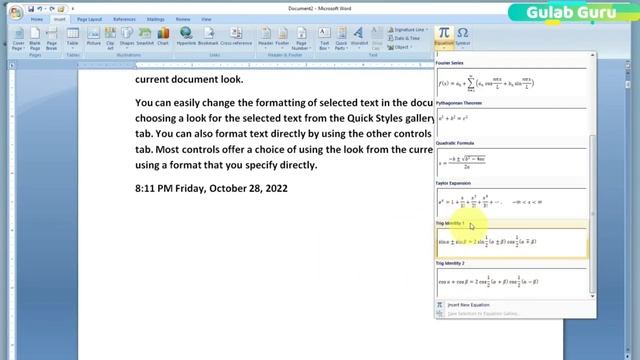Viewport: 640px width, 360px height.
Task: Click the Save icon in Quick Access toolbar
Action: click(x=31, y=9)
